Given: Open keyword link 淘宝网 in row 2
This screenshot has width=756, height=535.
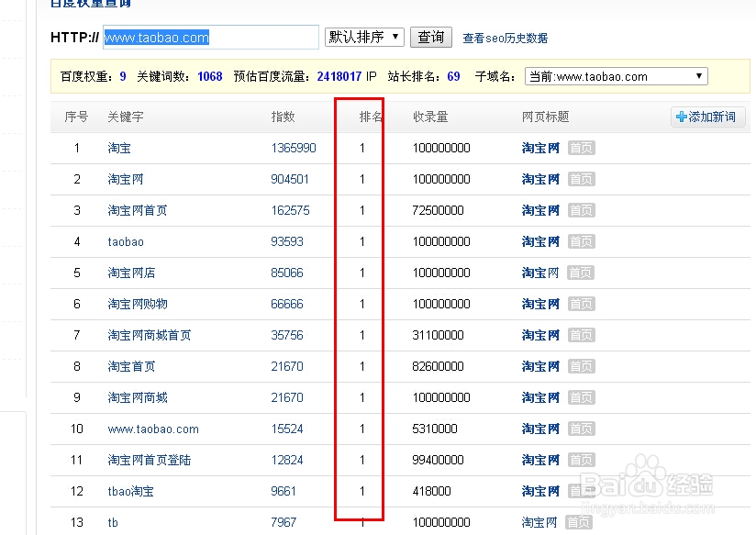Looking at the screenshot, I should tap(126, 180).
